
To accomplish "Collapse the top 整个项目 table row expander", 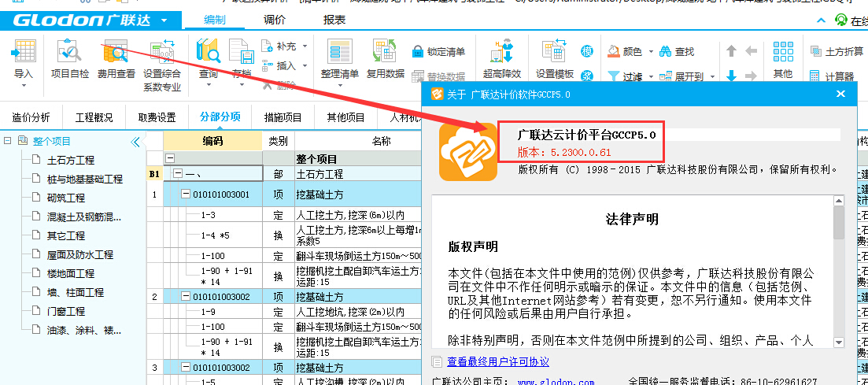I will [x=170, y=158].
